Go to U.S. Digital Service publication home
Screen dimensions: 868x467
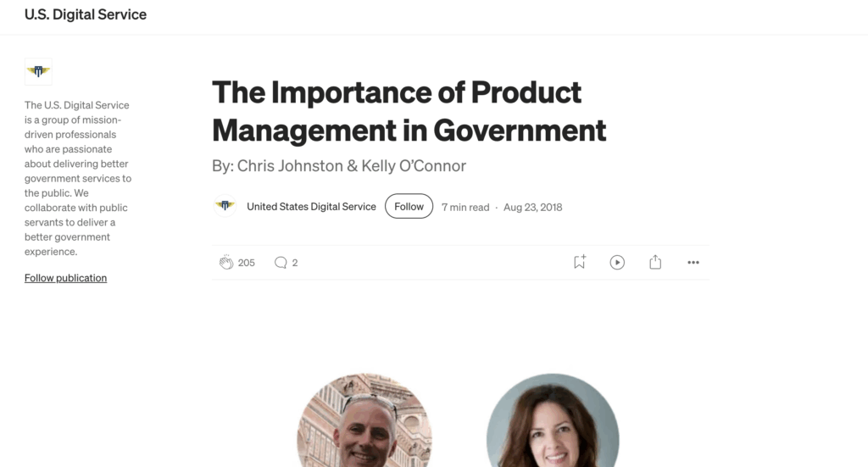(x=86, y=14)
